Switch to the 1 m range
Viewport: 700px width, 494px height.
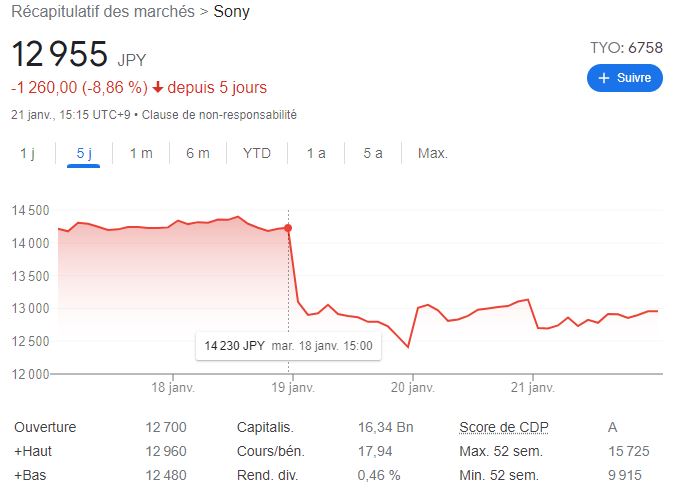(x=141, y=153)
